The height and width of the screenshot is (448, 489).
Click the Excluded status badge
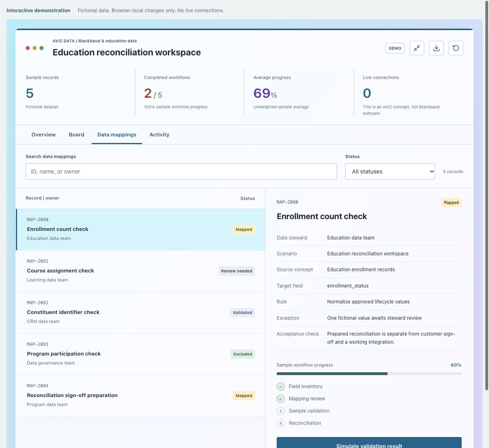tap(243, 354)
